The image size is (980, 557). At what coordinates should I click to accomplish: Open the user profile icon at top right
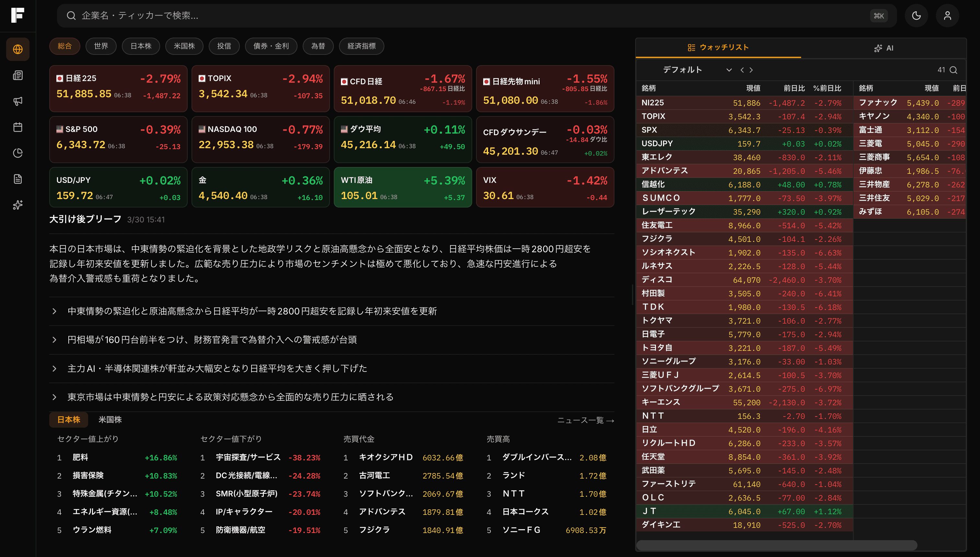point(947,16)
